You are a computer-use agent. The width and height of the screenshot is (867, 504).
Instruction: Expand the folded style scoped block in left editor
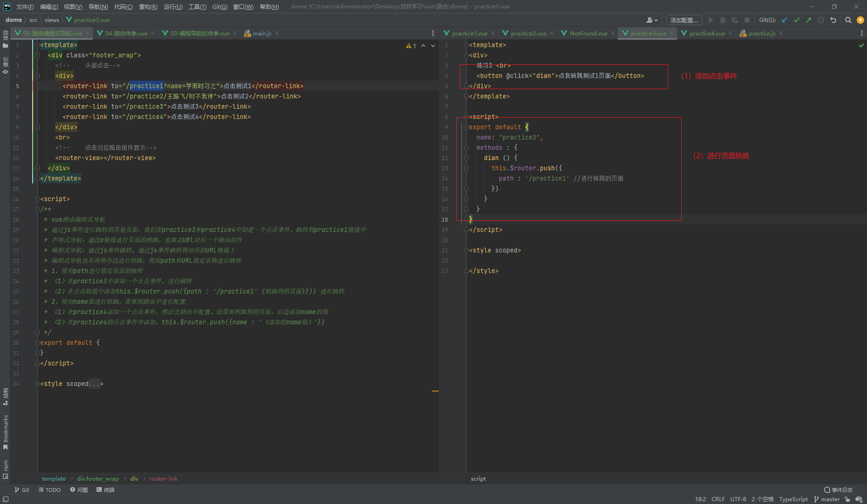pyautogui.click(x=37, y=384)
